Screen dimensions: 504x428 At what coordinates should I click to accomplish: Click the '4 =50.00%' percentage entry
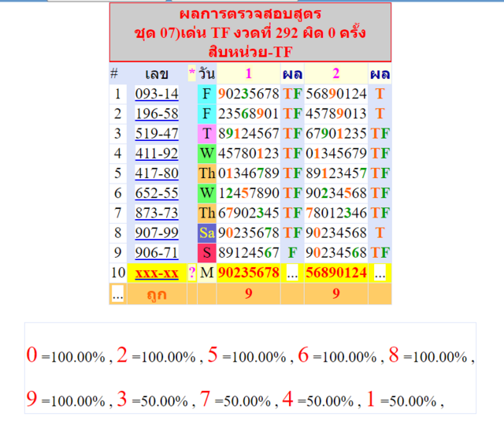click(x=318, y=400)
